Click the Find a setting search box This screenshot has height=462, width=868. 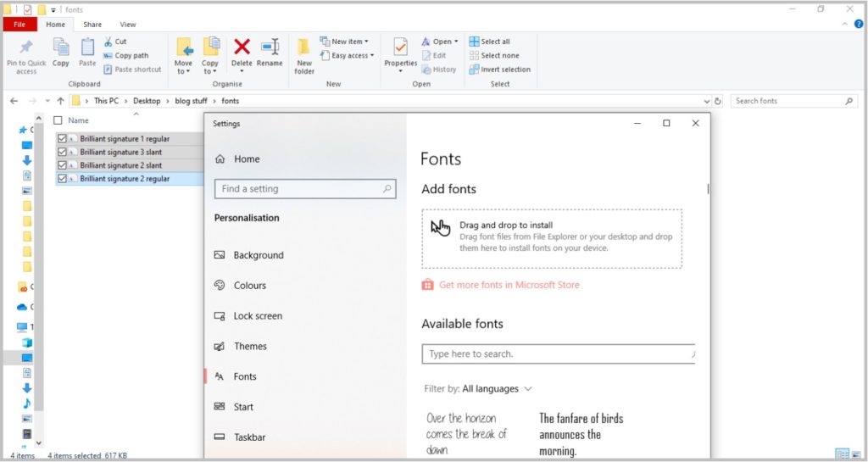304,189
